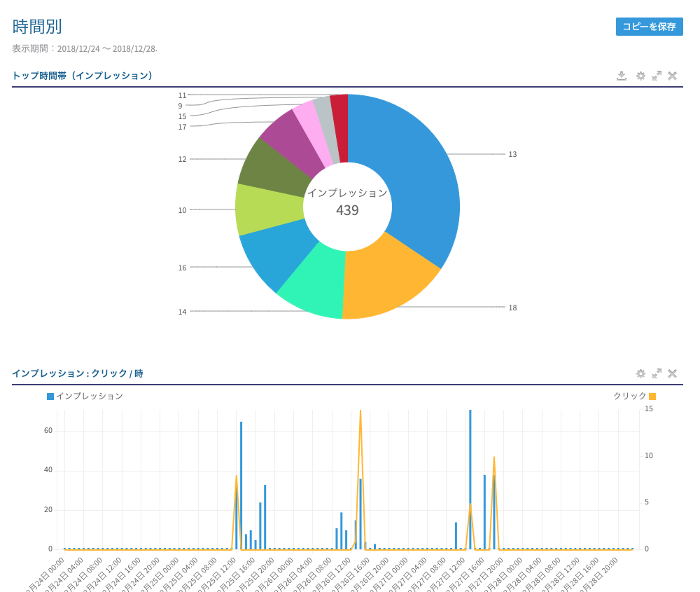Click the donut center total 439
The image size is (700, 592).
pyautogui.click(x=347, y=210)
